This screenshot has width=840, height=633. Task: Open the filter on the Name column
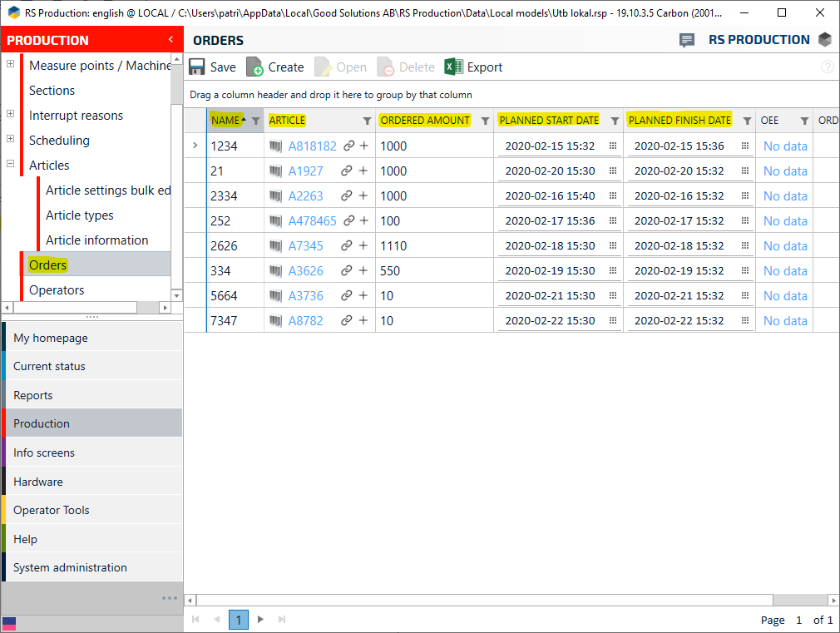tap(255, 121)
